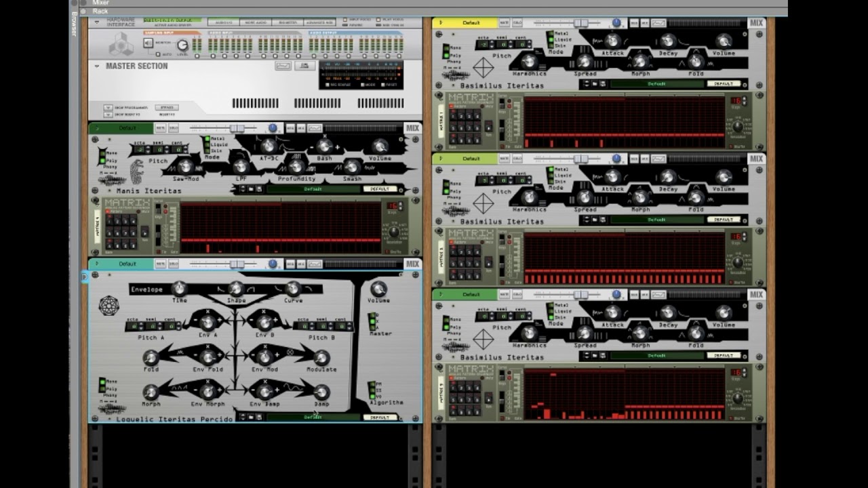Fold the Loquelic mix channel strip
The width and height of the screenshot is (868, 488).
[97, 264]
